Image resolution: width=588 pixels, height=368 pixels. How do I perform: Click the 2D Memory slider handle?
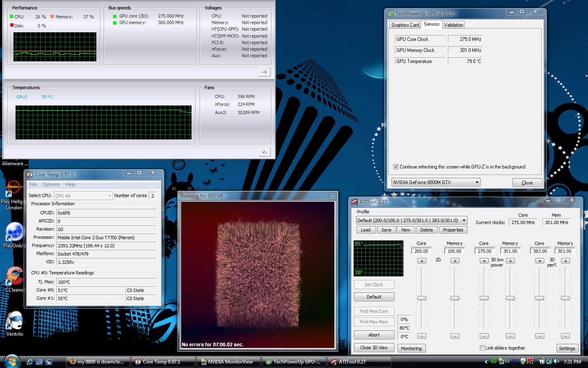click(x=454, y=298)
